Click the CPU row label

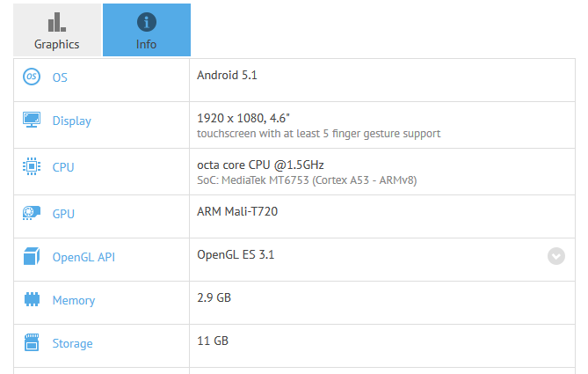click(x=63, y=167)
